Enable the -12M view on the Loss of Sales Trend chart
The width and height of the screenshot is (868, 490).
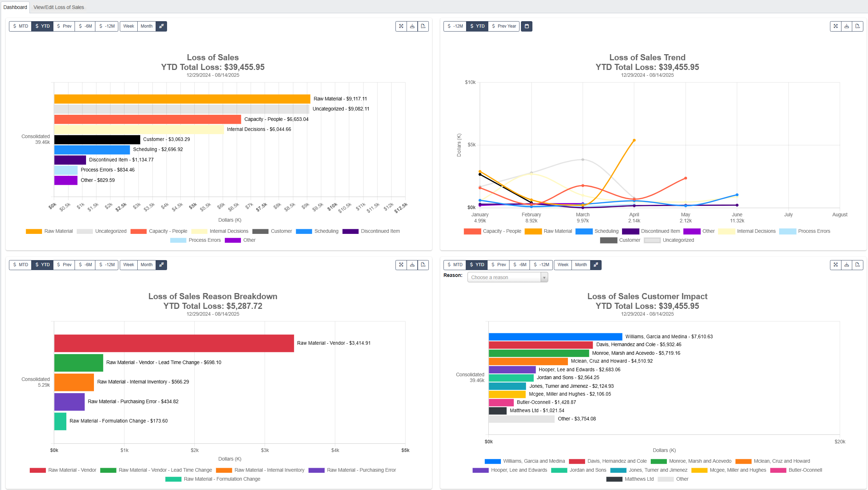[454, 26]
